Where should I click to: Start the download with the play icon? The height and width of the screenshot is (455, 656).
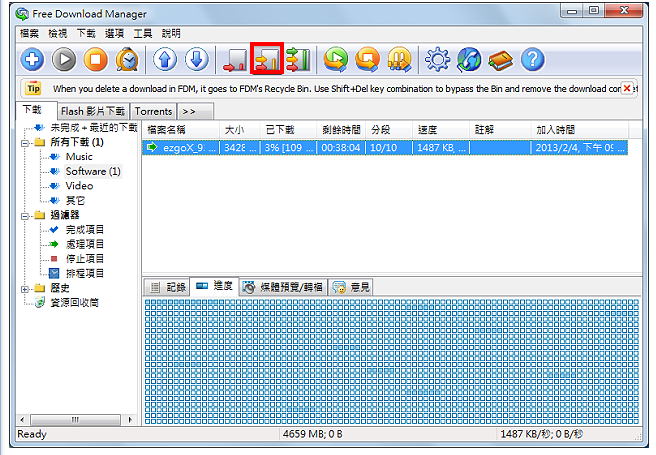64,59
